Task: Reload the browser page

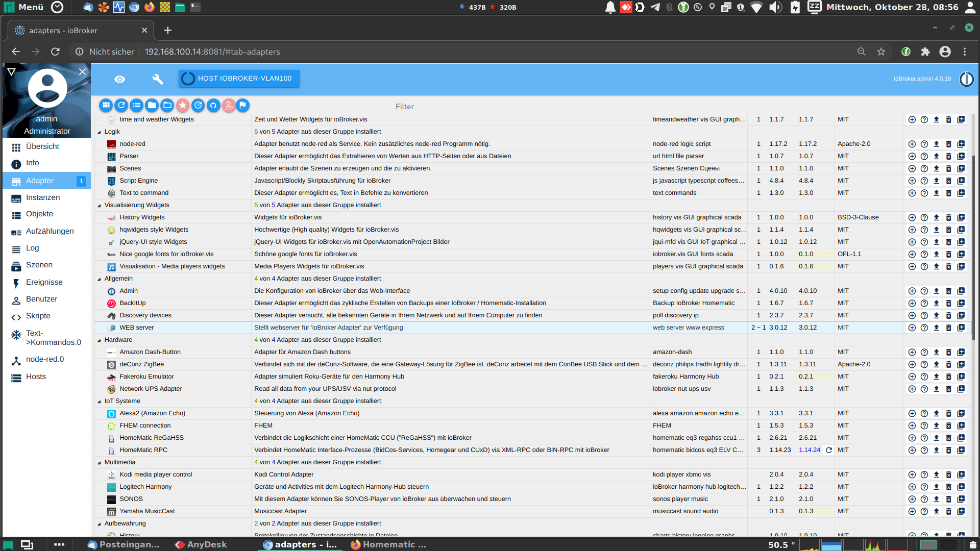Action: tap(55, 52)
